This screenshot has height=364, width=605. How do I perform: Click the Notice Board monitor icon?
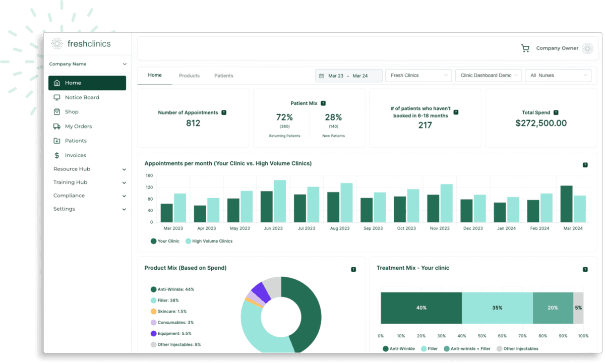point(56,97)
